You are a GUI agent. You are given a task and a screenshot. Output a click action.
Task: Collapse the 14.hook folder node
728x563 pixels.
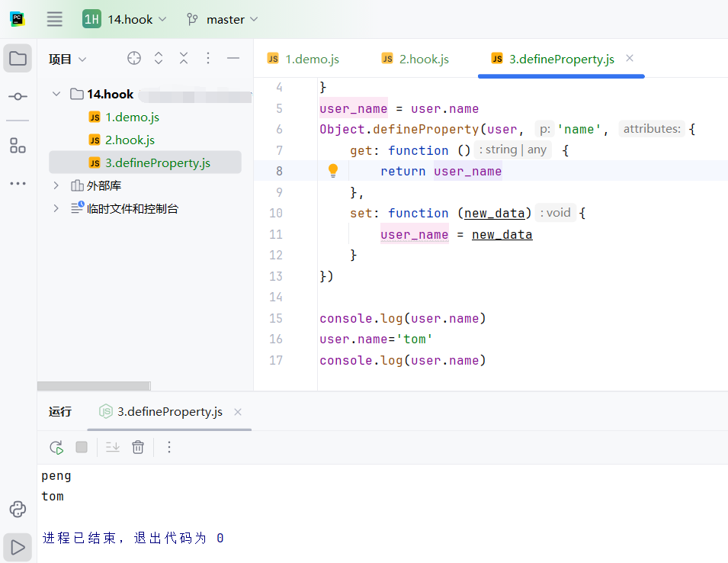click(x=56, y=94)
